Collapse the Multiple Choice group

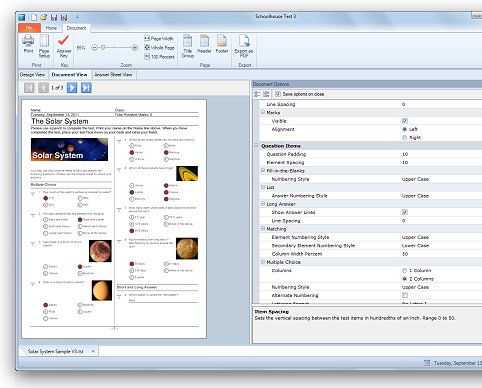coord(263,262)
